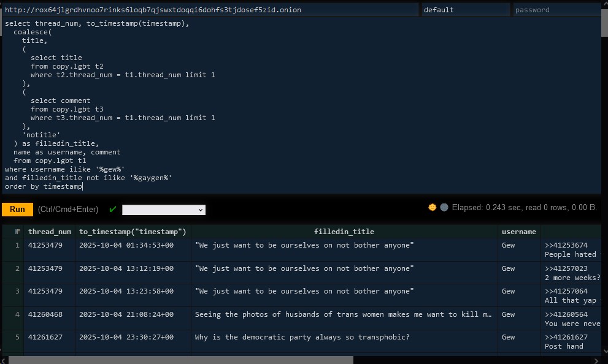Screen dimensions: 608x364
Task: Open the dropdown next to the checkmark
Action: pyautogui.click(x=164, y=210)
